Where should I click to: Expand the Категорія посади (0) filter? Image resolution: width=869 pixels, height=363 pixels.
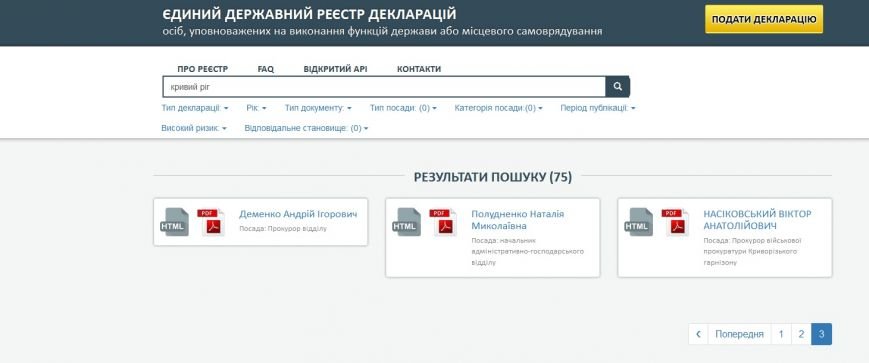pos(499,108)
